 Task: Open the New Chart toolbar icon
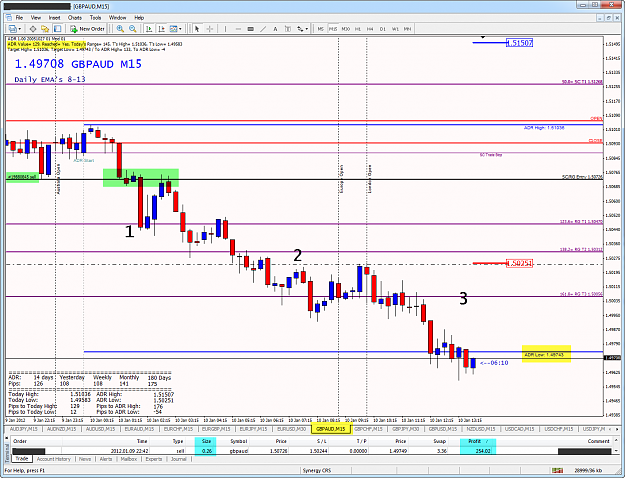point(13,29)
